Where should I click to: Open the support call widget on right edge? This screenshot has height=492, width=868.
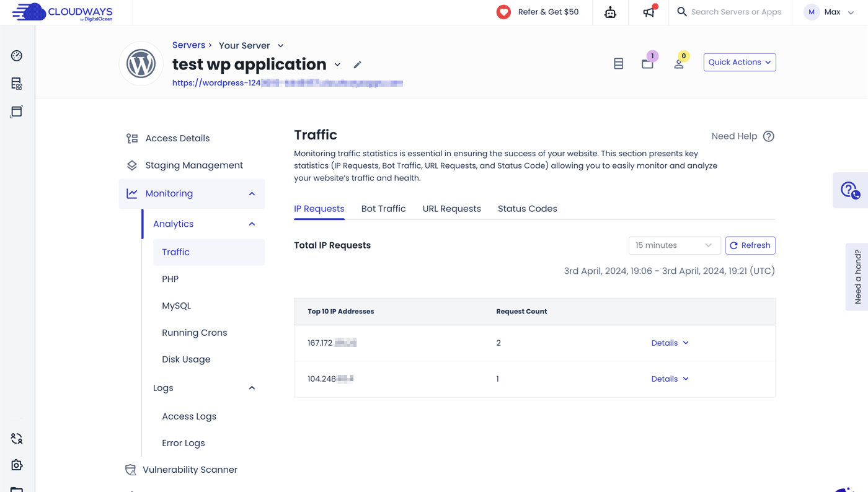point(851,190)
